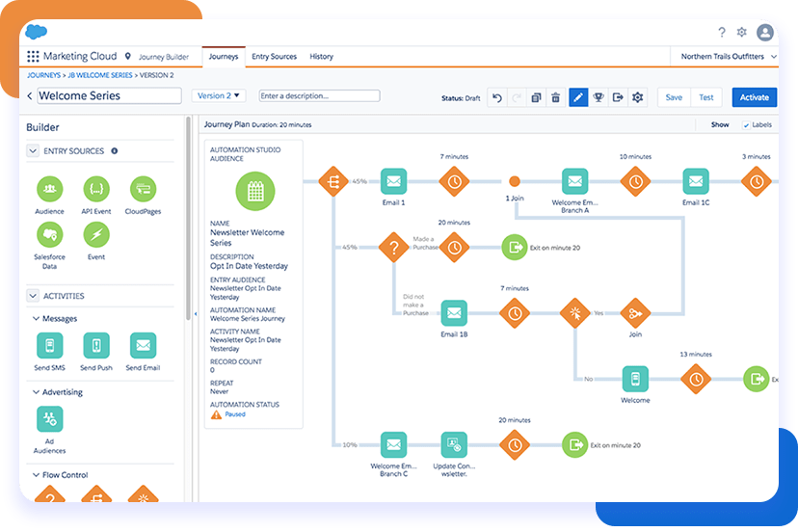Viewport: 798px width, 532px height.
Task: Go back using the left arrow
Action: pos(30,95)
